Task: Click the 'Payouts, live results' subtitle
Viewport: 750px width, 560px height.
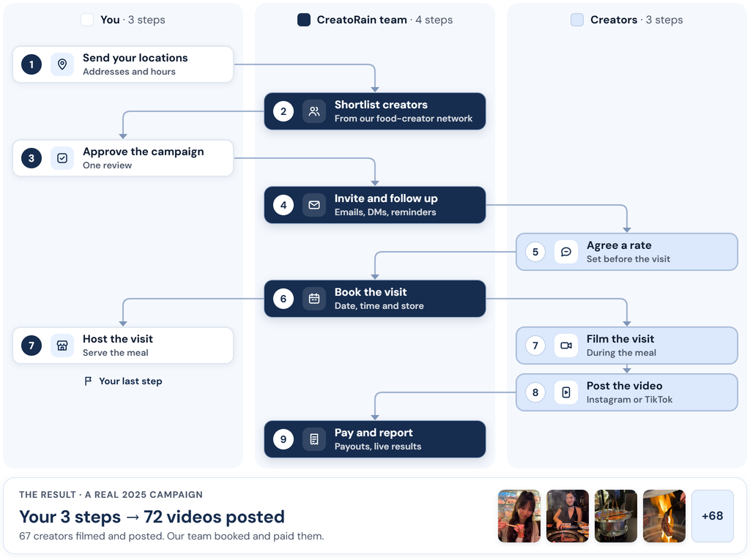Action: pyautogui.click(x=378, y=447)
